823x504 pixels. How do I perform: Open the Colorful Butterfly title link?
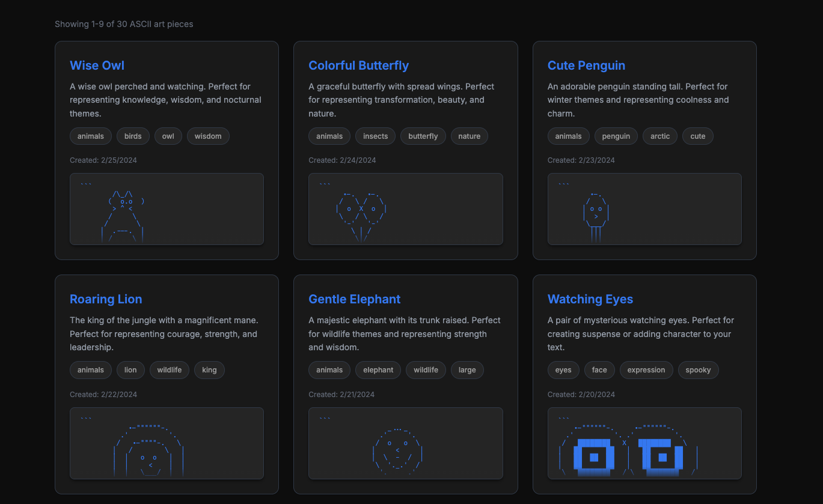click(x=358, y=65)
